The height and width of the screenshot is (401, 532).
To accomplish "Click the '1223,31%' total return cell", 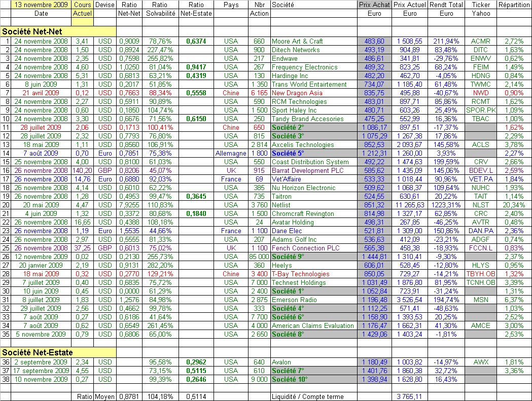I will click(446, 205).
